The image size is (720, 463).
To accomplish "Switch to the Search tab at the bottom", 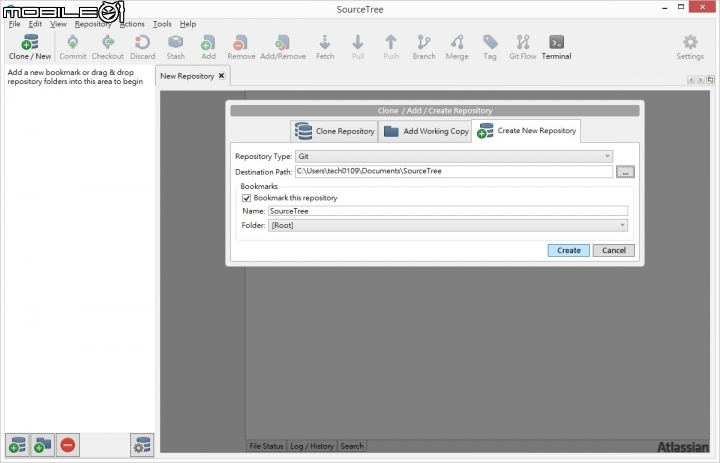I will point(352,446).
